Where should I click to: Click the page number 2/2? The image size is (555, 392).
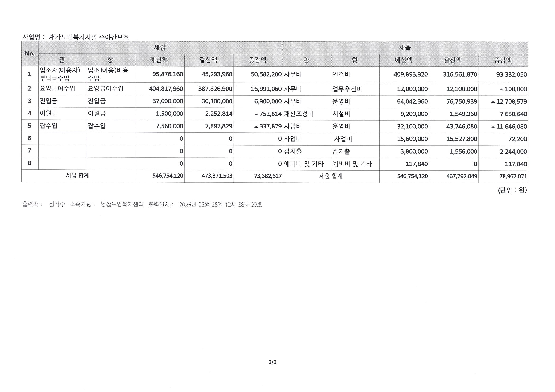pyautogui.click(x=273, y=362)
